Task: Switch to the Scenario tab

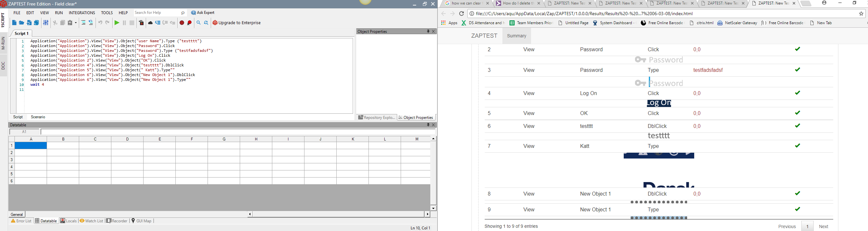Action: (38, 117)
